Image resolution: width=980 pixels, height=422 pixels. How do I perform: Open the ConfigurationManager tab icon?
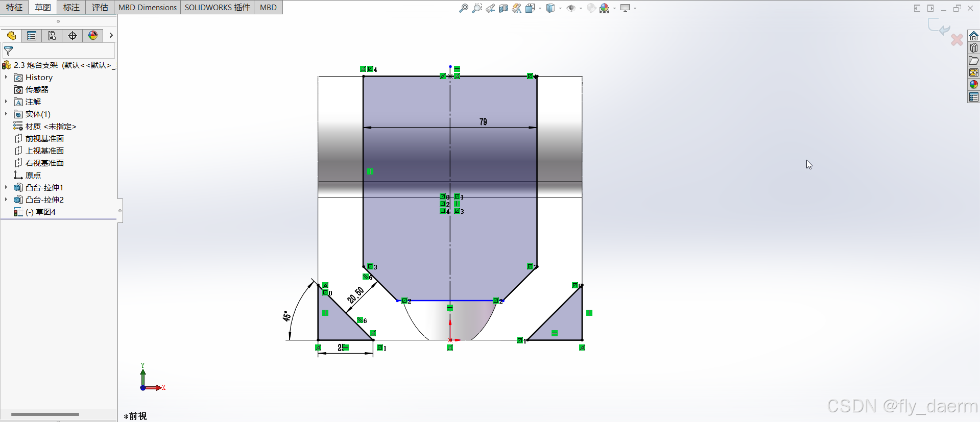pos(52,36)
